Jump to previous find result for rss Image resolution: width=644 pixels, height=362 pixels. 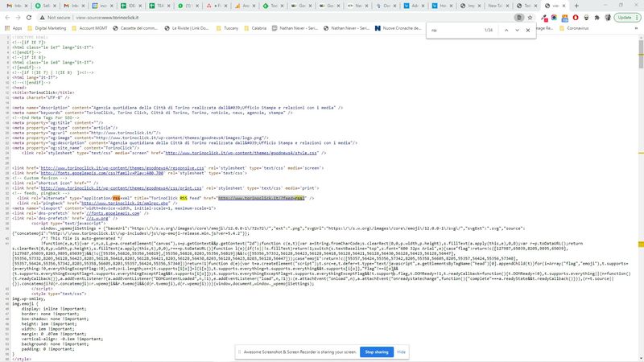tap(506, 30)
